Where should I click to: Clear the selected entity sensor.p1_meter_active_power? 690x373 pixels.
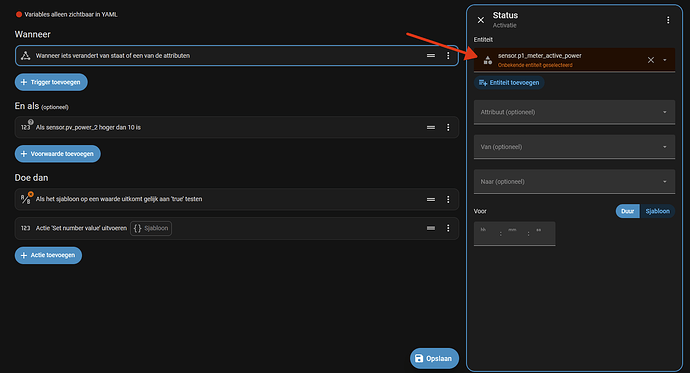pos(651,60)
